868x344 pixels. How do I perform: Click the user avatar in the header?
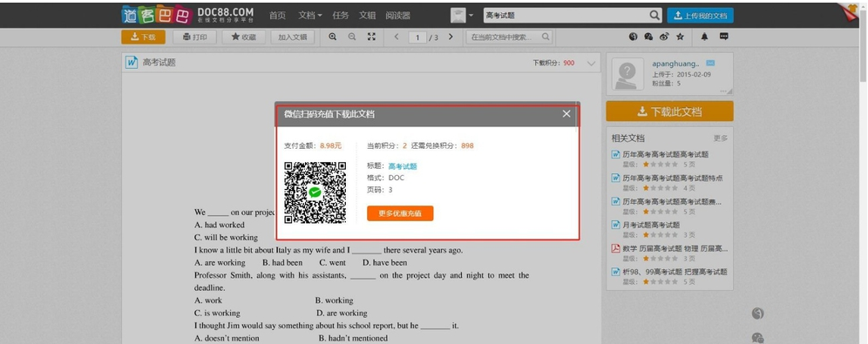point(458,16)
